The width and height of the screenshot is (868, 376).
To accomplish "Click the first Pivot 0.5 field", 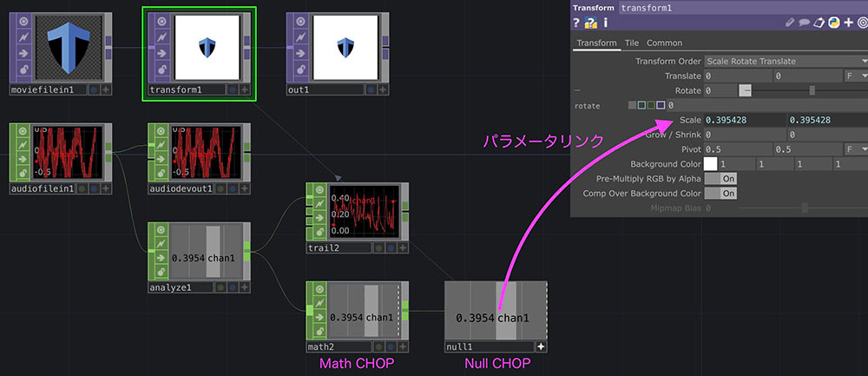I will pos(738,149).
